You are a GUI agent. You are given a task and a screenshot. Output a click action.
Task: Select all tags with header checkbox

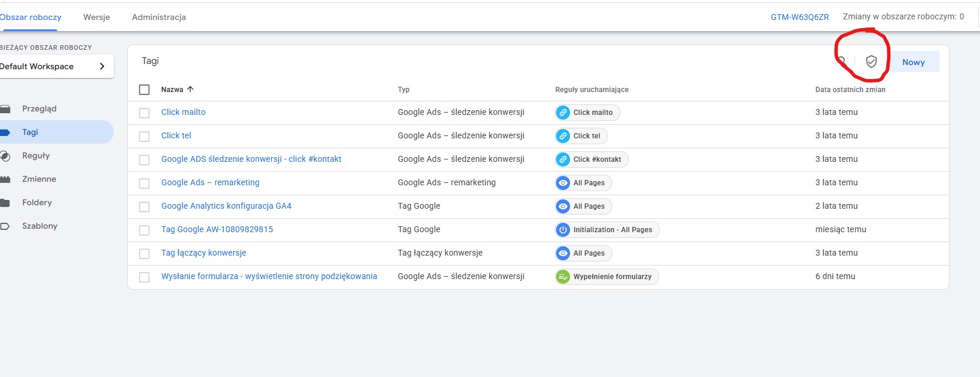[144, 90]
